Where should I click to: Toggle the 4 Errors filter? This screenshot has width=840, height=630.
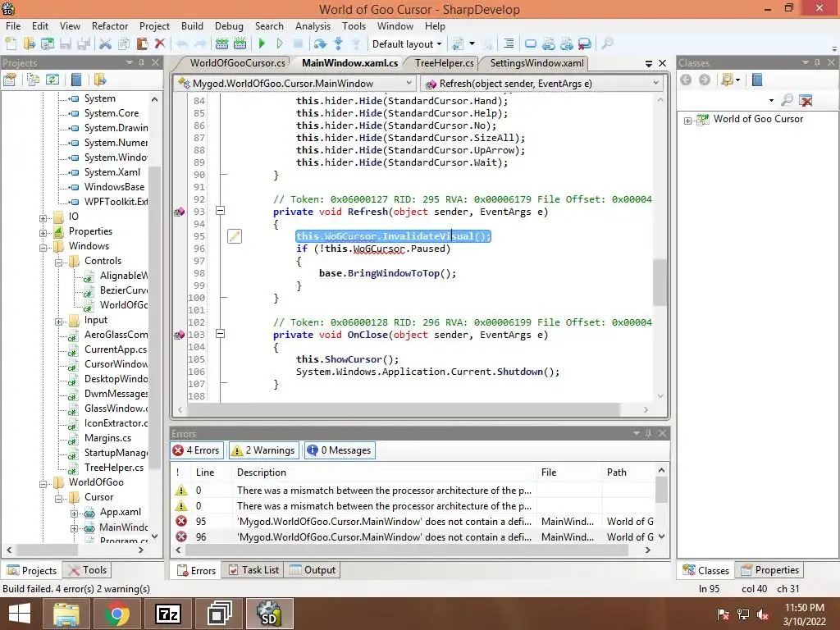(x=197, y=450)
